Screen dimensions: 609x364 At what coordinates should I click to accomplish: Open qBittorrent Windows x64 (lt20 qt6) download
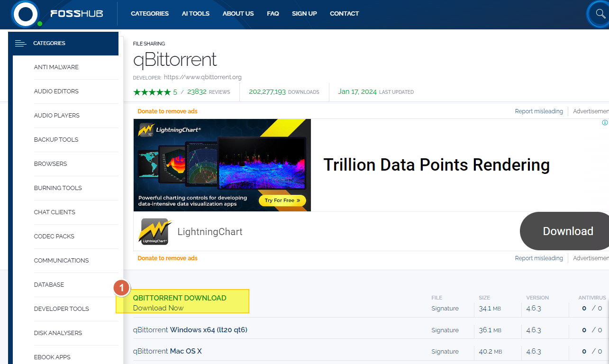(190, 330)
